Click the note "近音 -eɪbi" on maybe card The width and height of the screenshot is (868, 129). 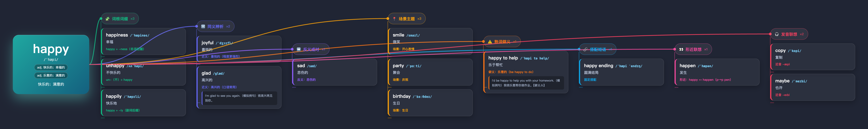pyautogui.click(x=782, y=95)
